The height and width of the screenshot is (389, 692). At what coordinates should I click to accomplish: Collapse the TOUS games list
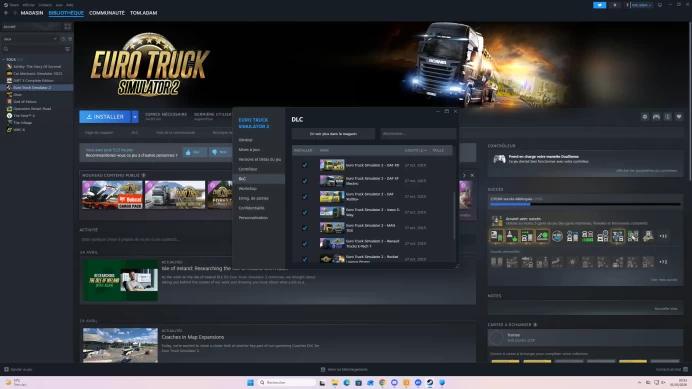click(x=4, y=59)
